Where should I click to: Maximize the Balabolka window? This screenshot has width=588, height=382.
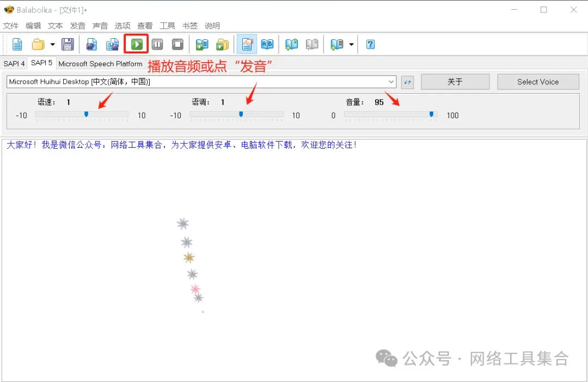click(543, 10)
